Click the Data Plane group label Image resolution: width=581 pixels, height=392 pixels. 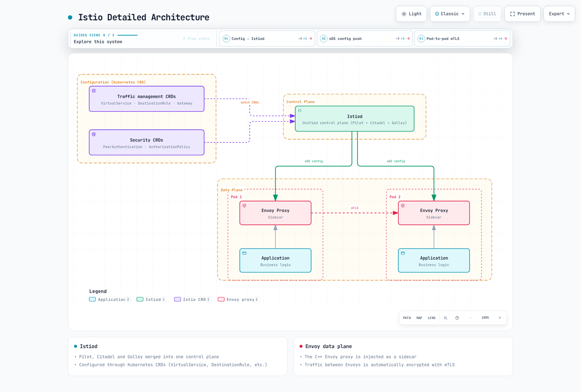tap(232, 190)
